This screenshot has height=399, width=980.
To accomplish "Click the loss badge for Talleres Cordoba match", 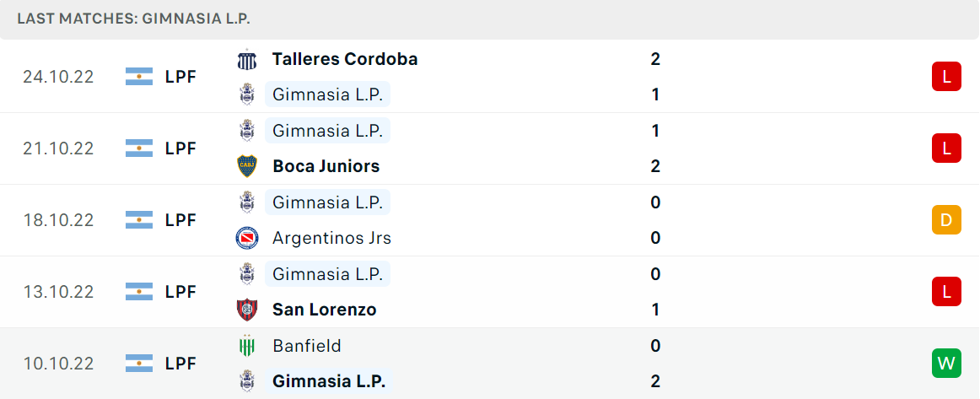I will point(946,77).
